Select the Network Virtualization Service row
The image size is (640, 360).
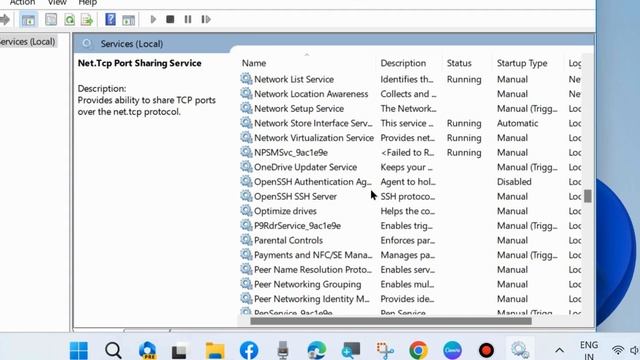click(x=410, y=138)
